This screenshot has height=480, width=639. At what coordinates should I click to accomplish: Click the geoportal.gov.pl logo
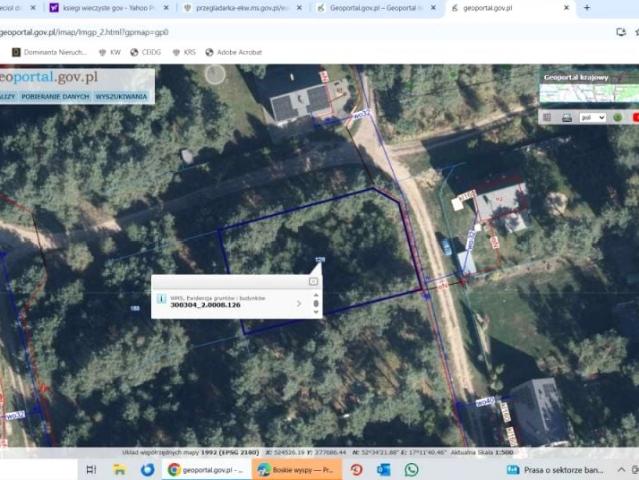[x=49, y=77]
